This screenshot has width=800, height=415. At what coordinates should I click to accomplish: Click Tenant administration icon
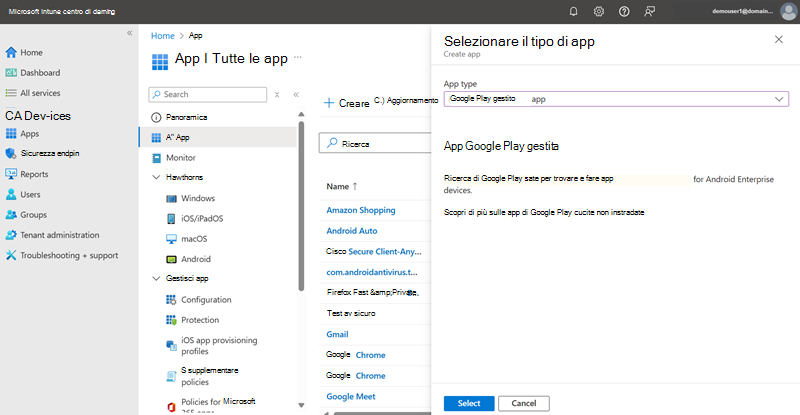click(11, 235)
